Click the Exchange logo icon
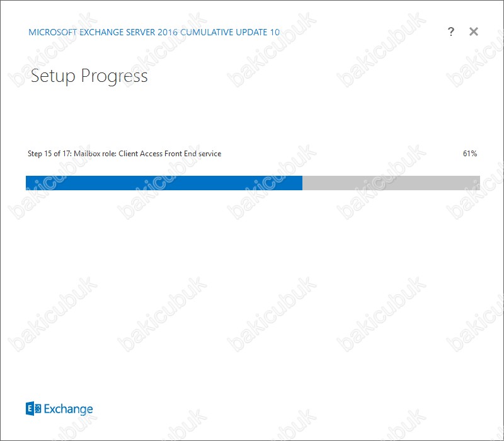This screenshot has height=441, width=504. (33, 408)
